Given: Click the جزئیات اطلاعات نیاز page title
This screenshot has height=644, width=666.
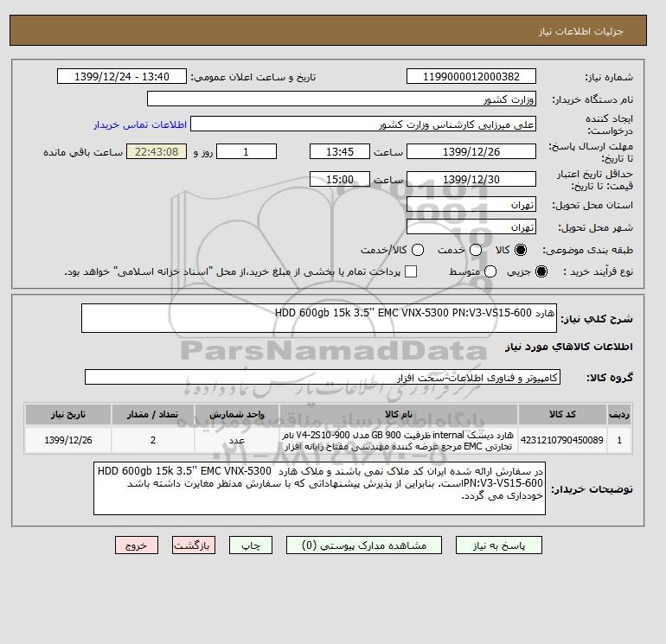Looking at the screenshot, I should coord(580,31).
